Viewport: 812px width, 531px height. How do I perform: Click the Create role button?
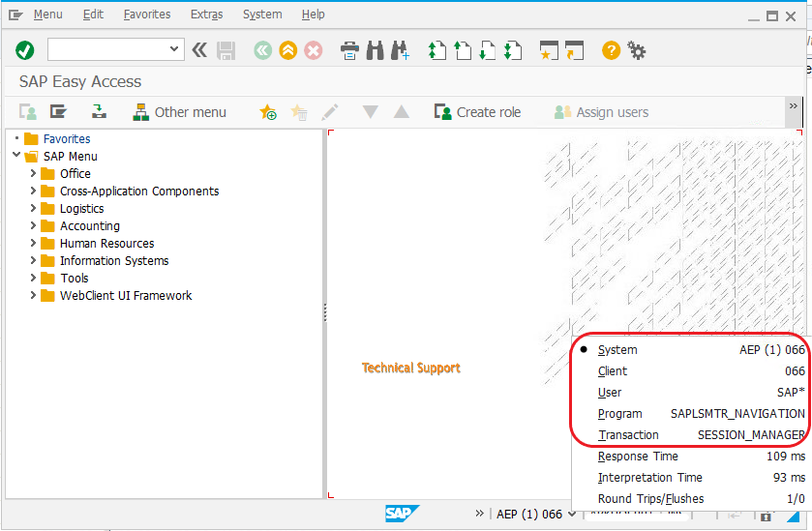tap(477, 112)
